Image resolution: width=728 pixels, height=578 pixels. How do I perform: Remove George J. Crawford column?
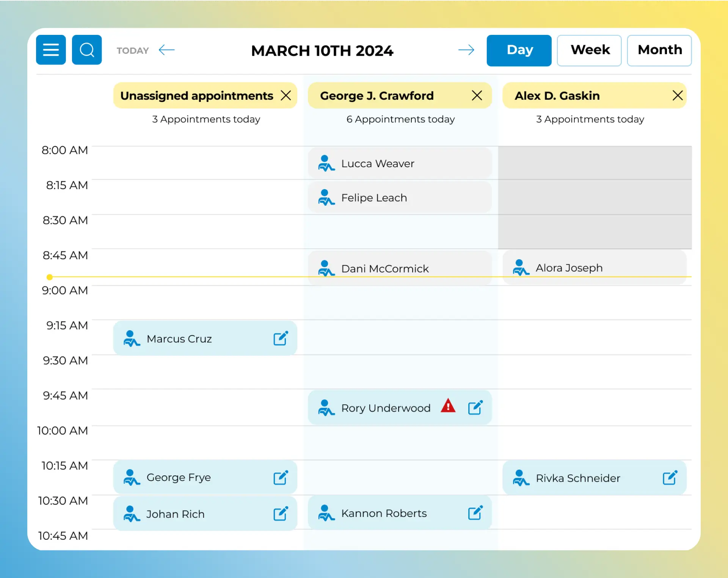pyautogui.click(x=477, y=95)
